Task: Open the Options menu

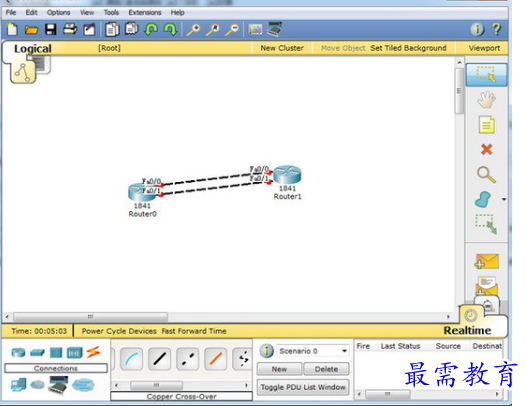Action: click(x=58, y=13)
